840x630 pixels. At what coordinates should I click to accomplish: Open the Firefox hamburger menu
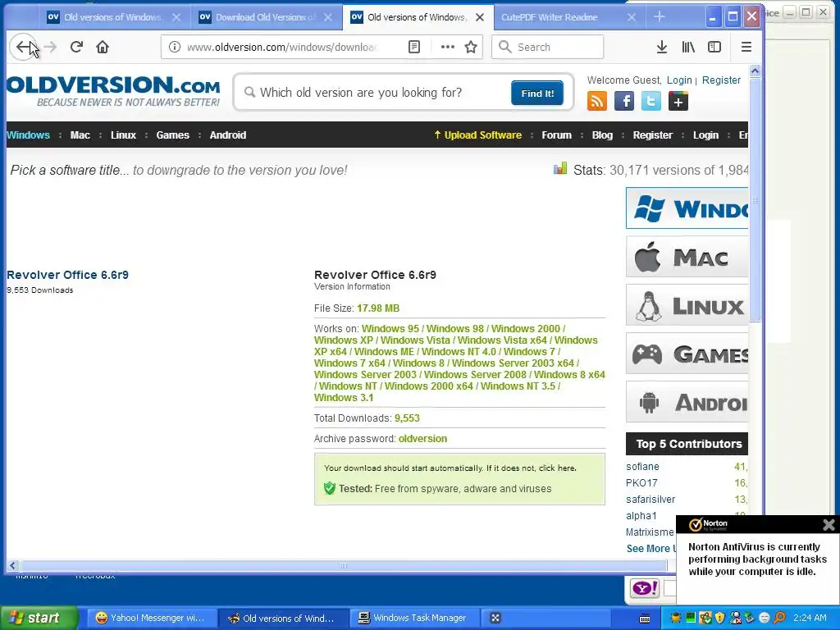[x=746, y=47]
